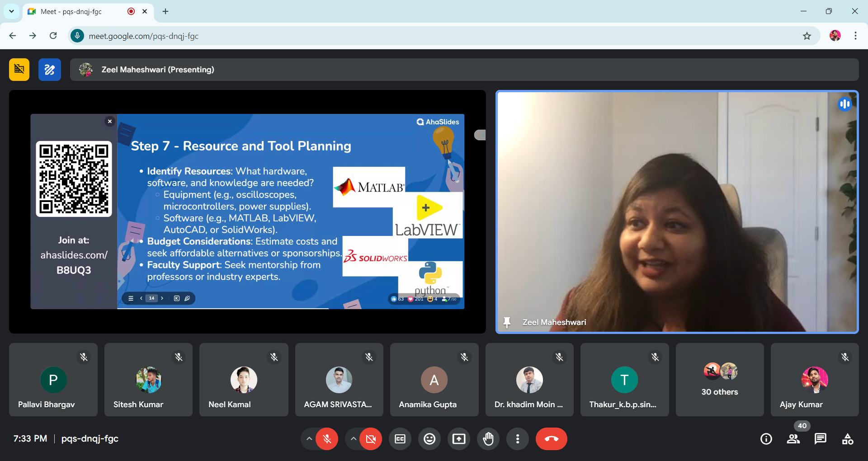Bookmark this page with the star icon

(807, 36)
